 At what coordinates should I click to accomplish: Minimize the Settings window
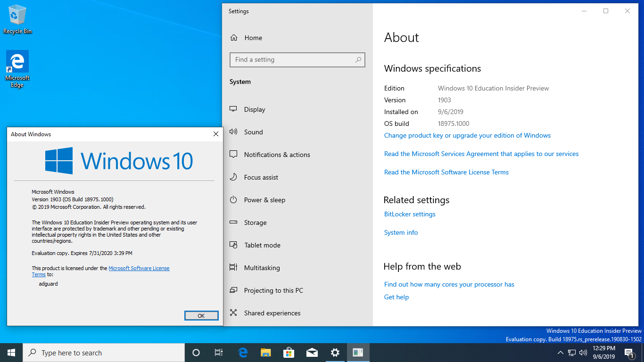(x=584, y=11)
